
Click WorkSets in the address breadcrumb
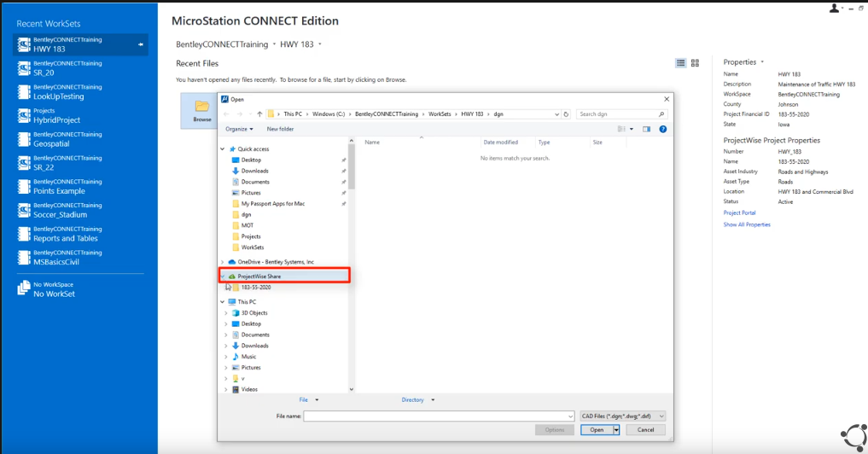pyautogui.click(x=440, y=114)
